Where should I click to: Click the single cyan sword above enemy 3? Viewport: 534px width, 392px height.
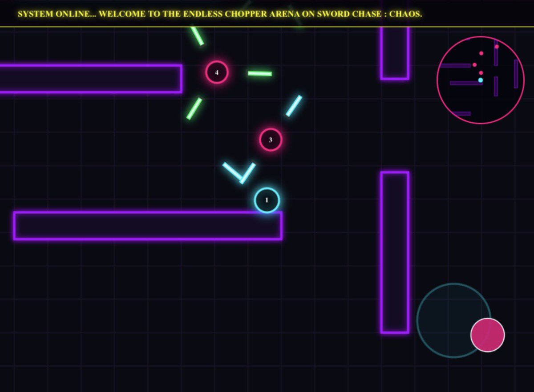(x=294, y=106)
